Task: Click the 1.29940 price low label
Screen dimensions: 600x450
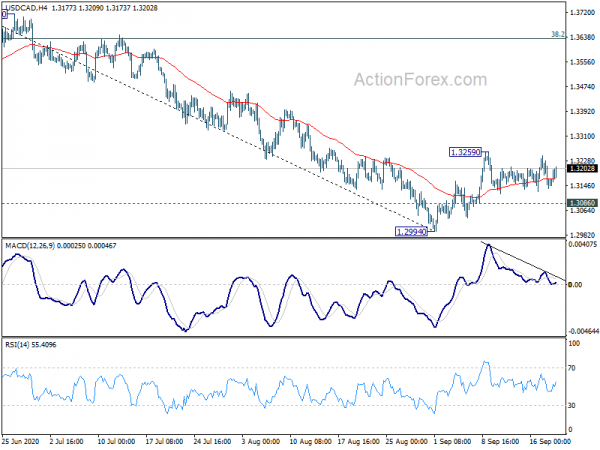Action: point(411,232)
